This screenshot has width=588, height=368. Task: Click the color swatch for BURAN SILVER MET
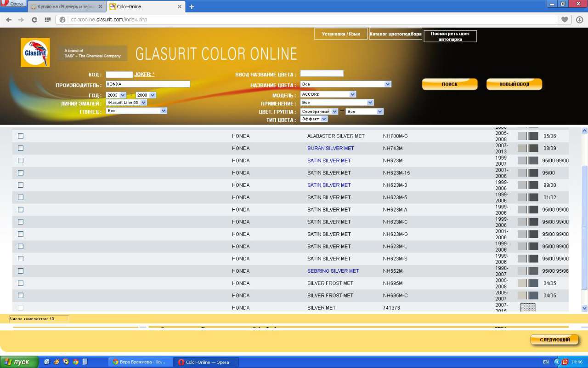[x=528, y=148]
